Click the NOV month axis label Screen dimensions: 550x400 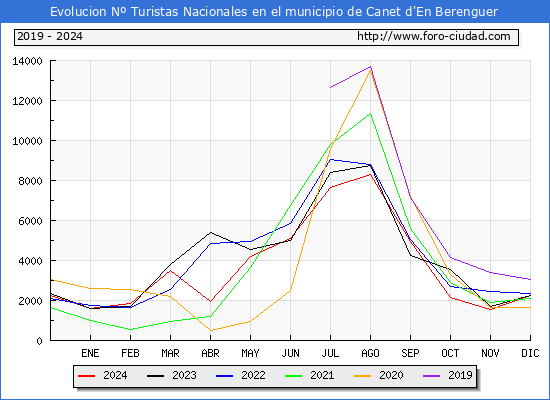coord(490,353)
